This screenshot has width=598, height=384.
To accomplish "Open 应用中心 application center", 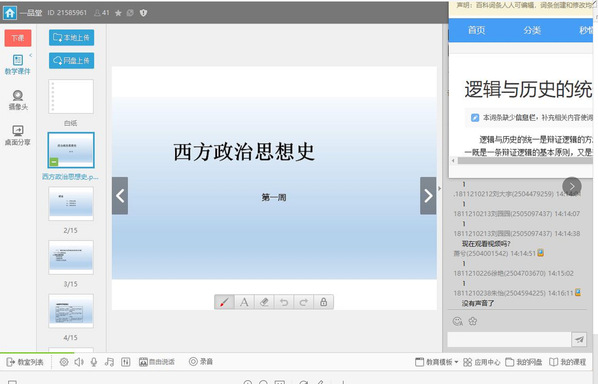I will point(481,362).
